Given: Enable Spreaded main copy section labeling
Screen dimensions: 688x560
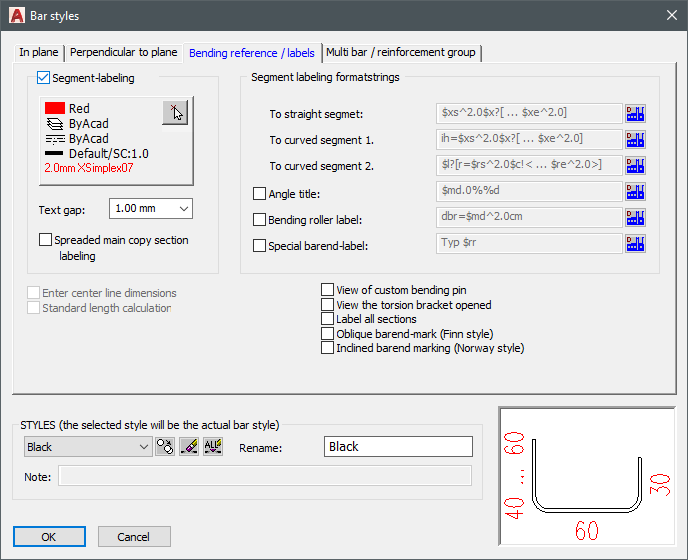Looking at the screenshot, I should [x=45, y=240].
